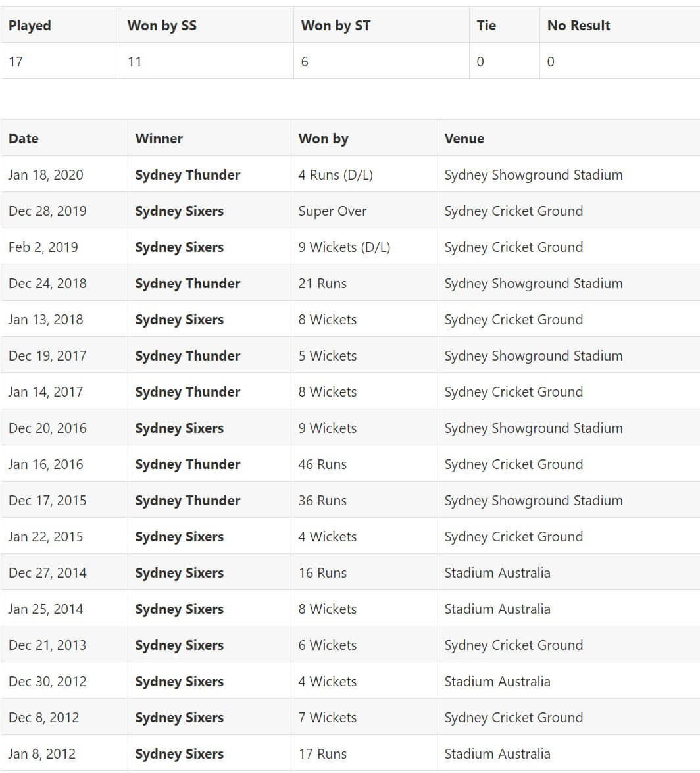Click Sydney Thunder in the Dec 17, 2015 row

187,501
